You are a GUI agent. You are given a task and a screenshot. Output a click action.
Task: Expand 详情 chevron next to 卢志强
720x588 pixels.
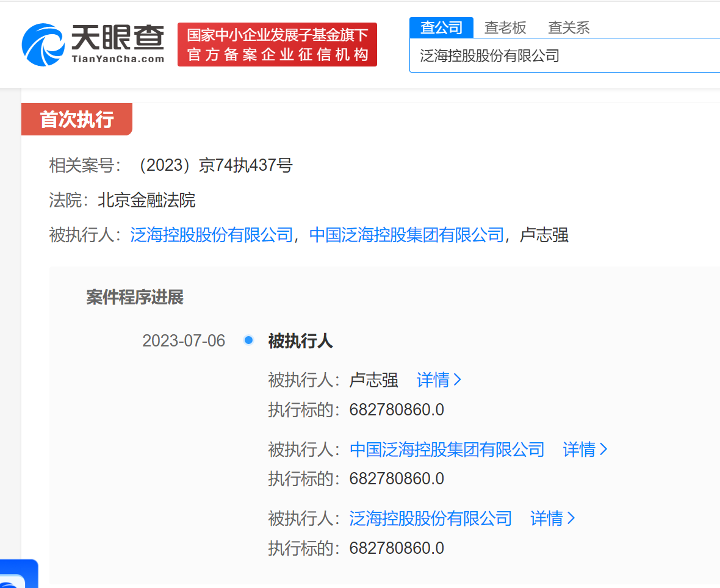[x=439, y=380]
